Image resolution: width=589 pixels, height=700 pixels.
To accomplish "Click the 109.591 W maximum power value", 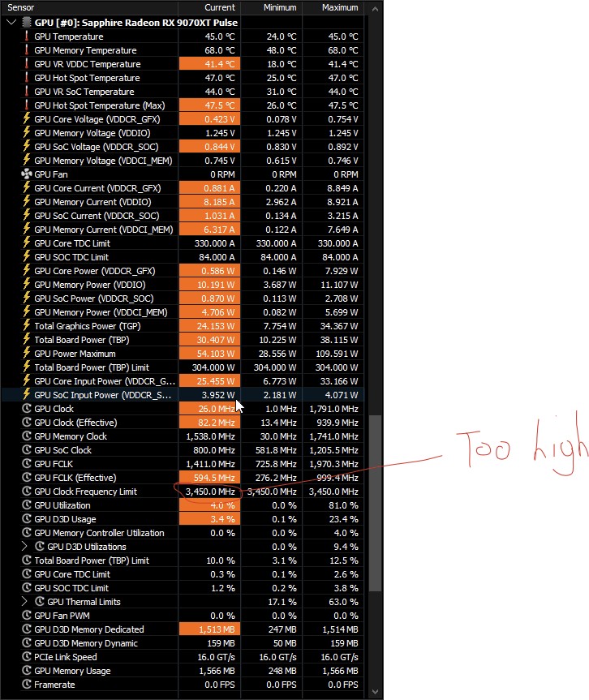I will 336,354.
